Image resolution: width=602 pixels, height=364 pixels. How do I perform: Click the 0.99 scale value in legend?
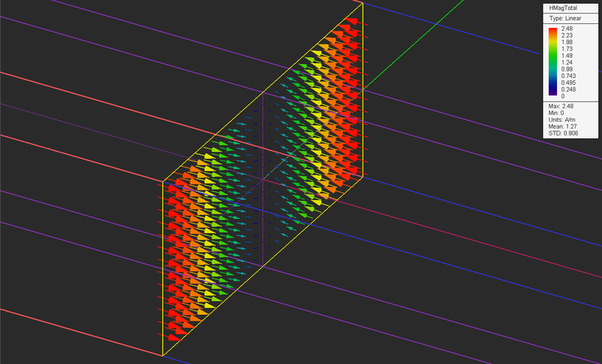click(567, 69)
